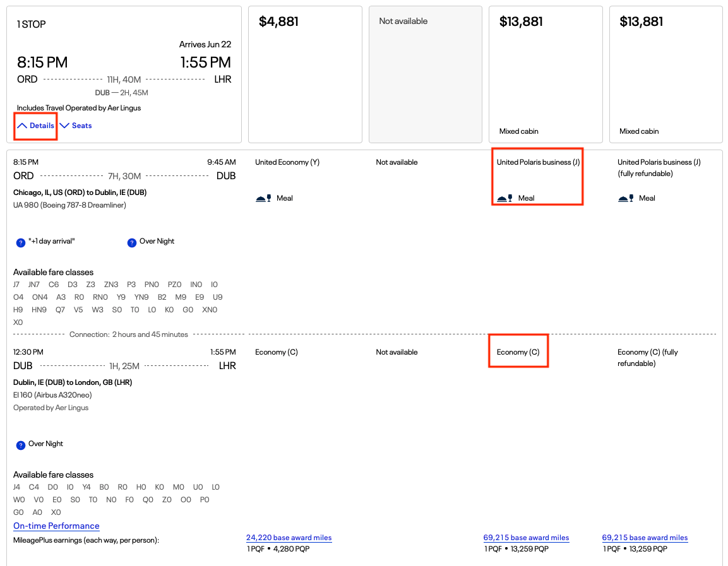Open the first 69,215 base award miles link
This screenshot has height=566, width=728.
click(526, 538)
